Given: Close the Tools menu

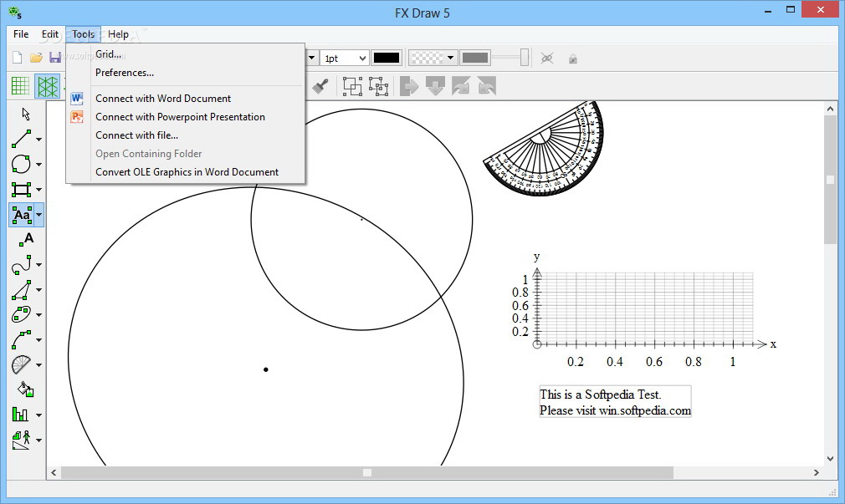Looking at the screenshot, I should 84,34.
